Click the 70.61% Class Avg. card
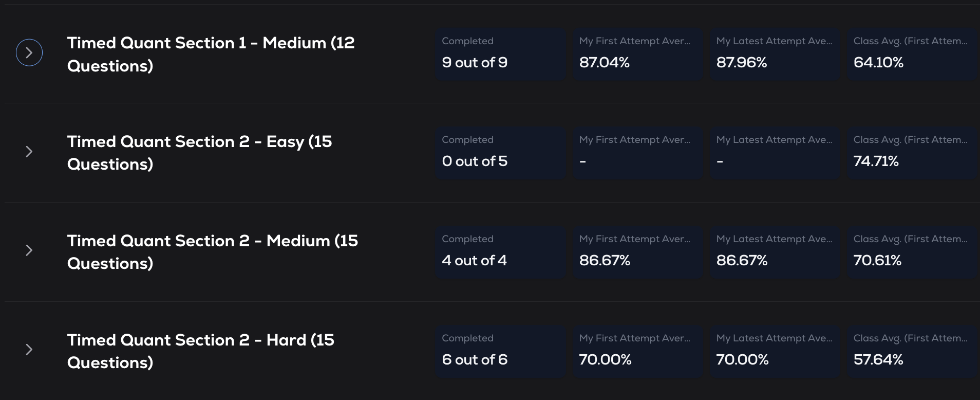This screenshot has height=400, width=980. point(912,252)
